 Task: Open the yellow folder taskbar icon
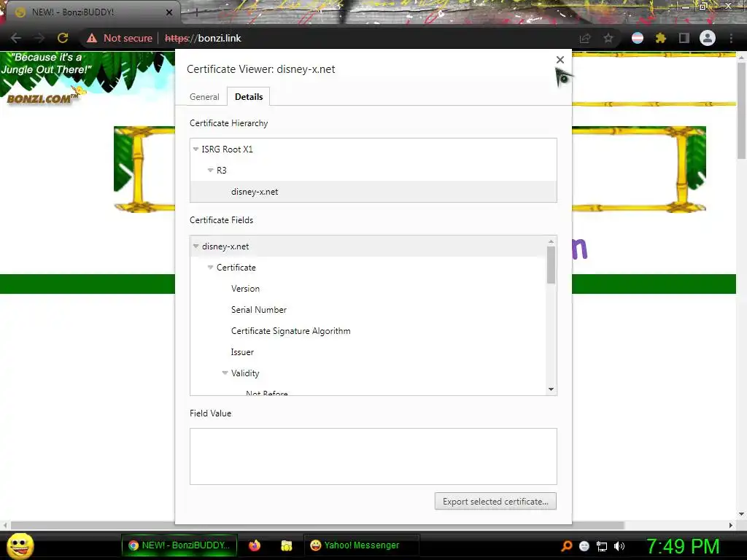click(286, 545)
